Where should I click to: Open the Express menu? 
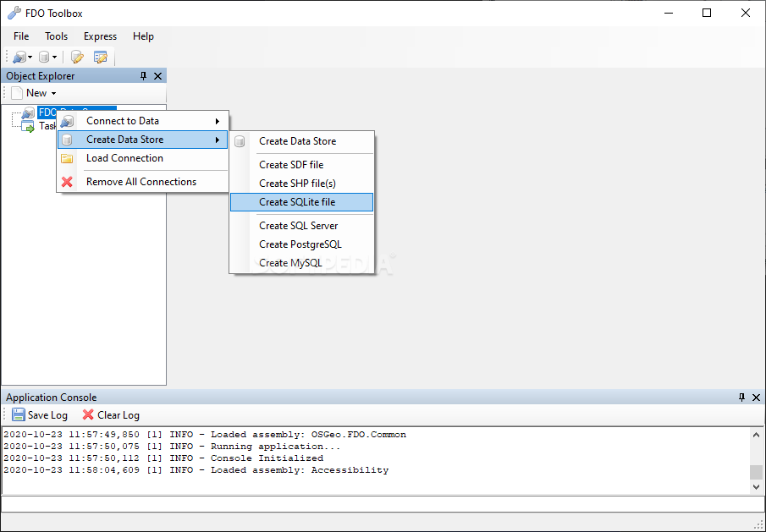click(x=100, y=36)
